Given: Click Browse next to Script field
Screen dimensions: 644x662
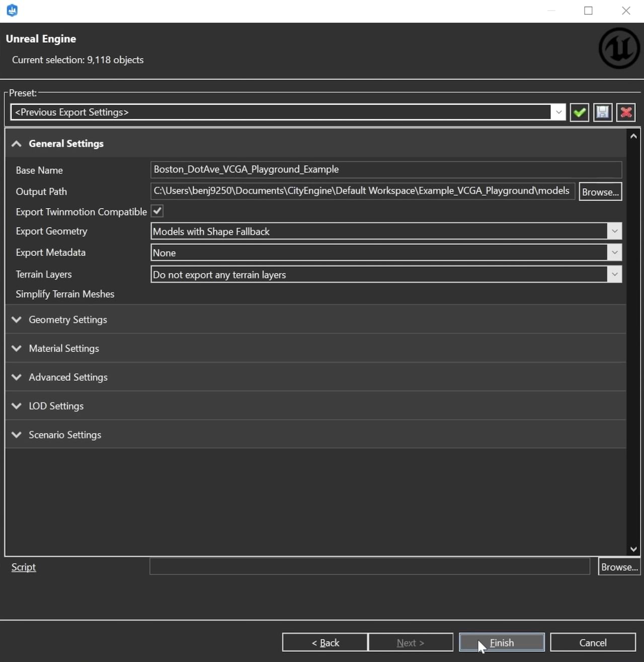Looking at the screenshot, I should (x=619, y=567).
